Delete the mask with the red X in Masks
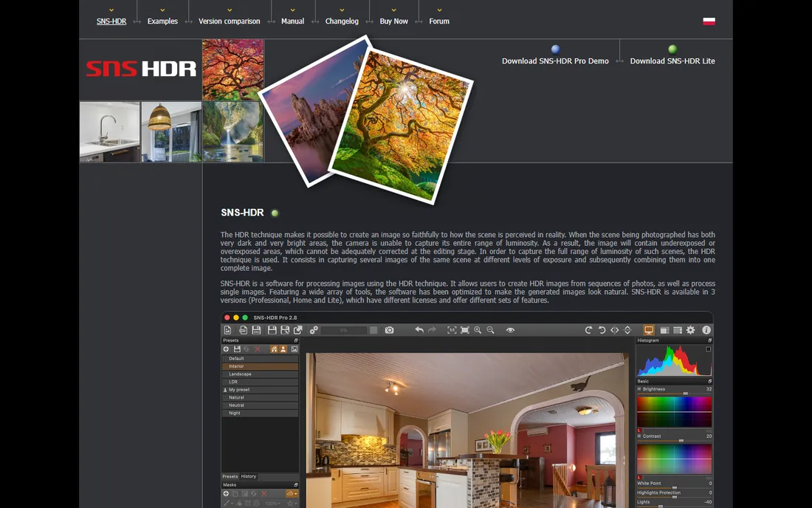The width and height of the screenshot is (812, 508). [264, 493]
